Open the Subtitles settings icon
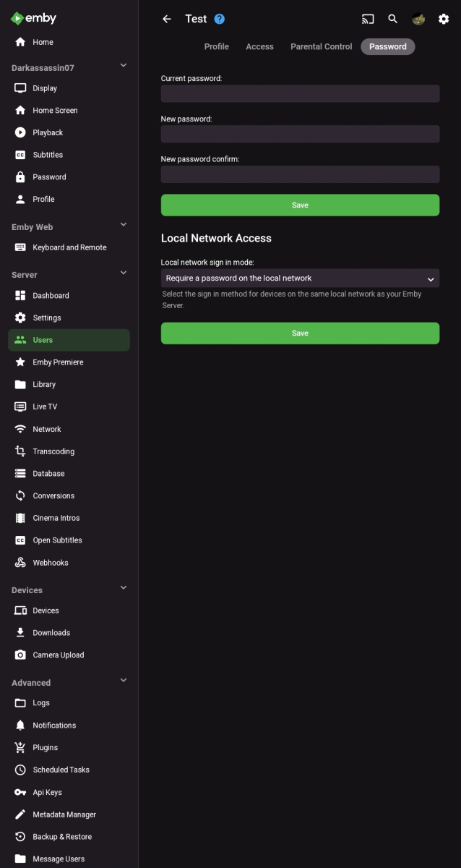Screen dimensions: 461x868 (x=20, y=155)
